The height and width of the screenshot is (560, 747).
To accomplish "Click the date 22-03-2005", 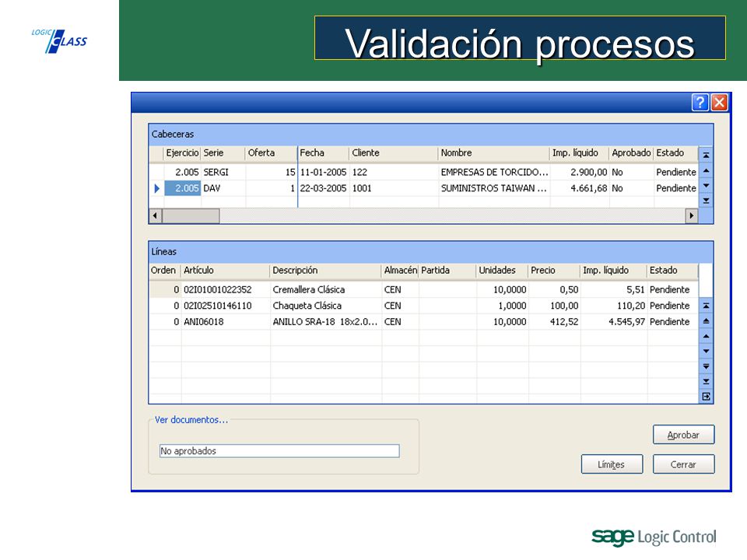I will pos(324,188).
